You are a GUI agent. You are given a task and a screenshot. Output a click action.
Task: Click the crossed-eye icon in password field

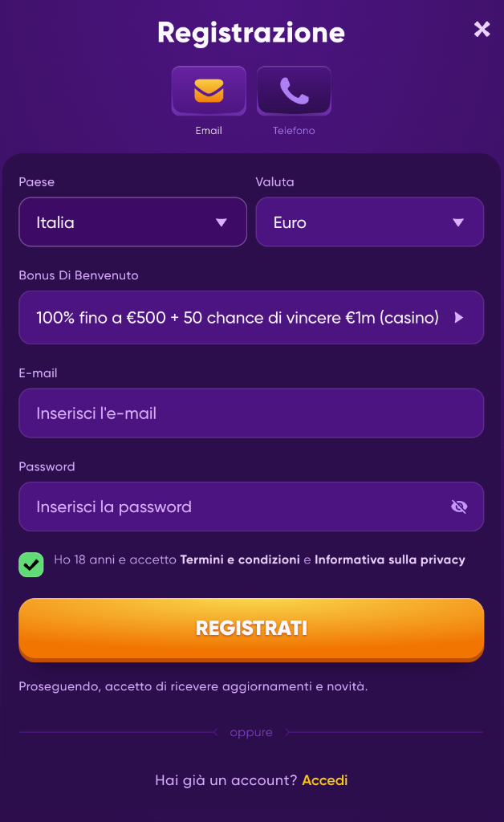[459, 507]
